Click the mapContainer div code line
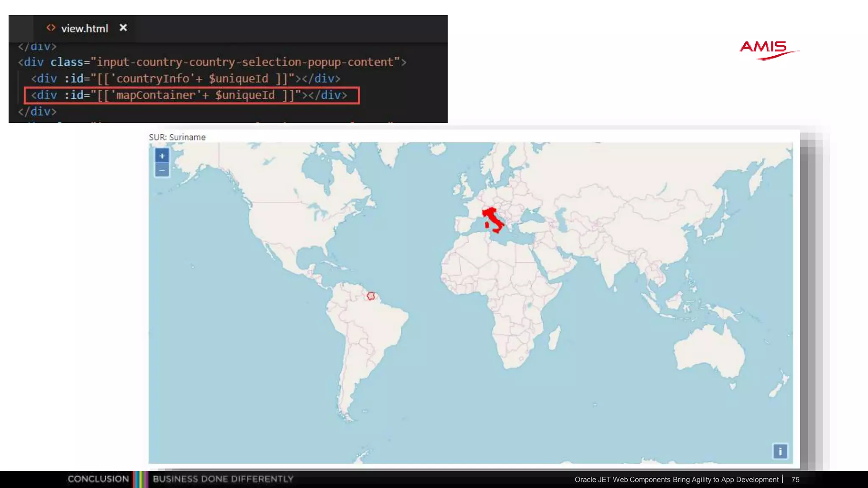This screenshot has width=868, height=488. click(189, 95)
